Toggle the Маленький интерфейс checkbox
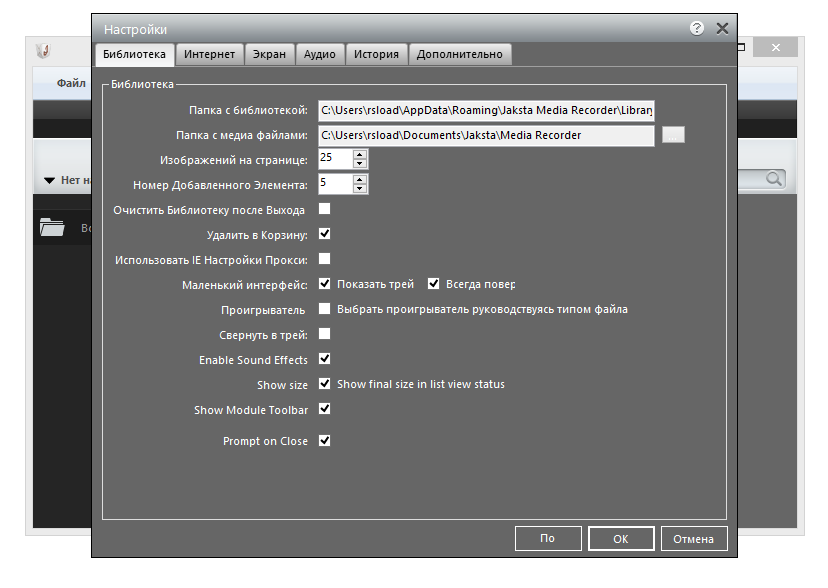The height and width of the screenshot is (588, 828). click(325, 284)
